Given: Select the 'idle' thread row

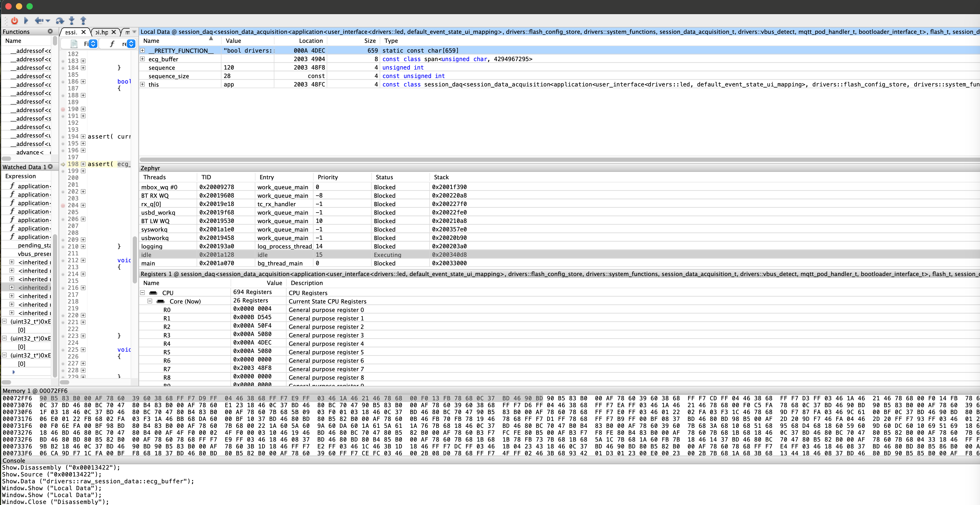Looking at the screenshot, I should tap(559, 255).
